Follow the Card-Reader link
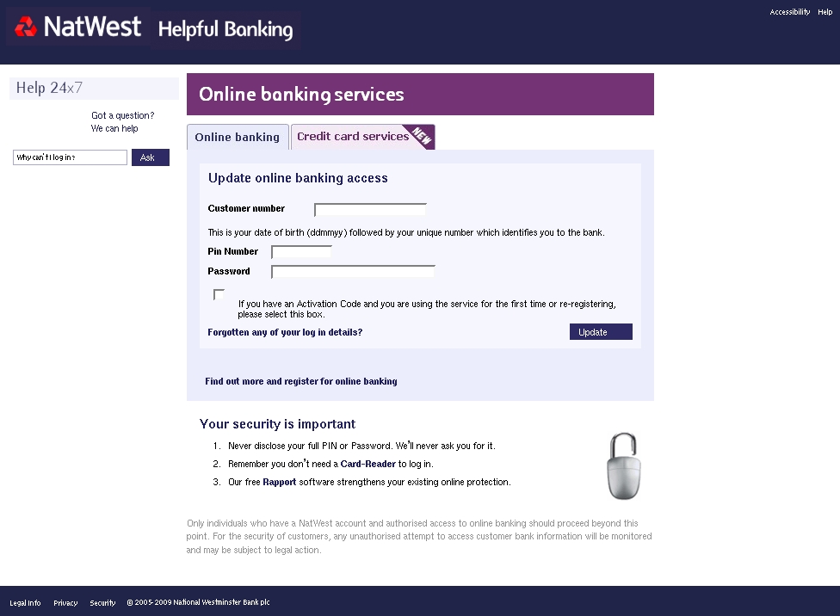The height and width of the screenshot is (616, 840). (x=368, y=464)
